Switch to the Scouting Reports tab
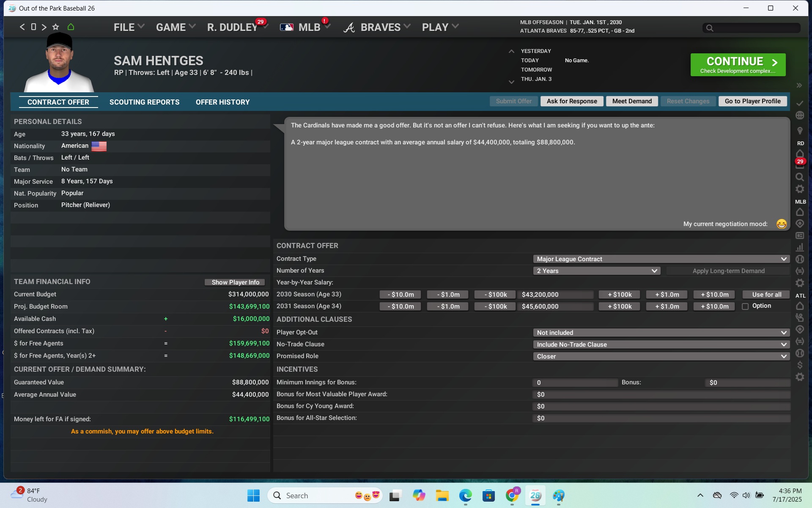 [x=144, y=102]
